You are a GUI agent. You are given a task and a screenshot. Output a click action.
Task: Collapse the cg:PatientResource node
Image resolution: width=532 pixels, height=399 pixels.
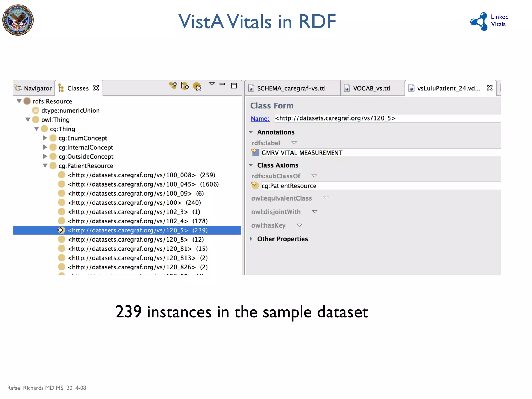point(45,165)
